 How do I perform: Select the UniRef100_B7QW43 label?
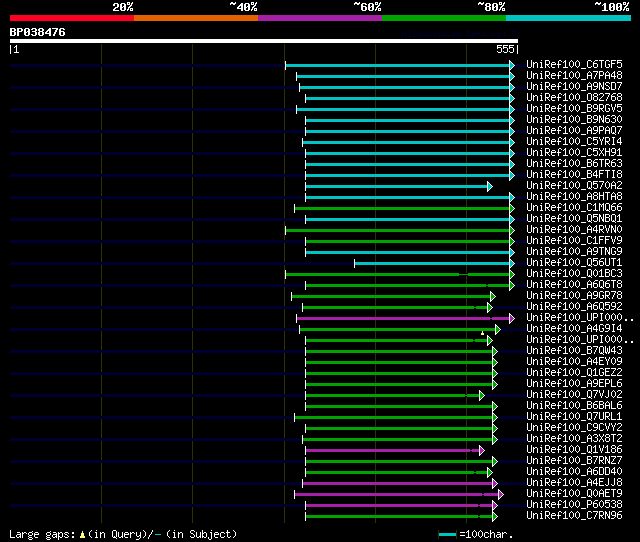(574, 351)
